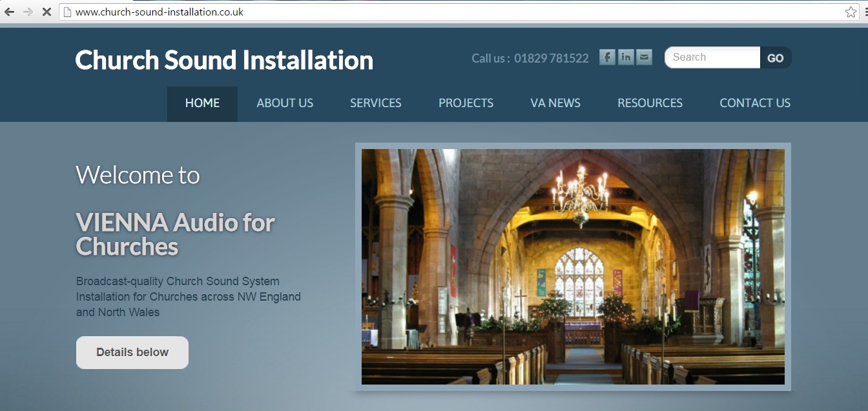Bookmark page with star icon
868x411 pixels.
851,12
